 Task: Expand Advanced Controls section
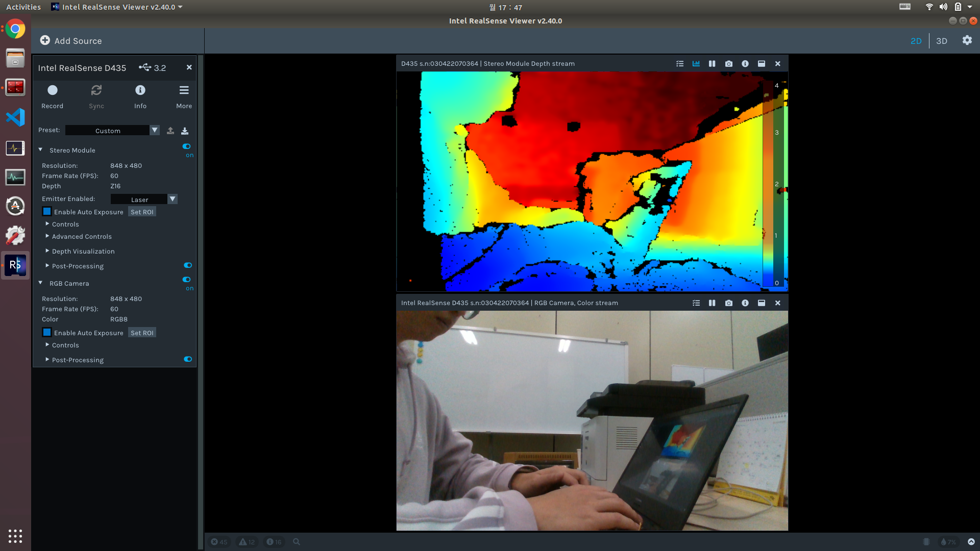pos(82,236)
